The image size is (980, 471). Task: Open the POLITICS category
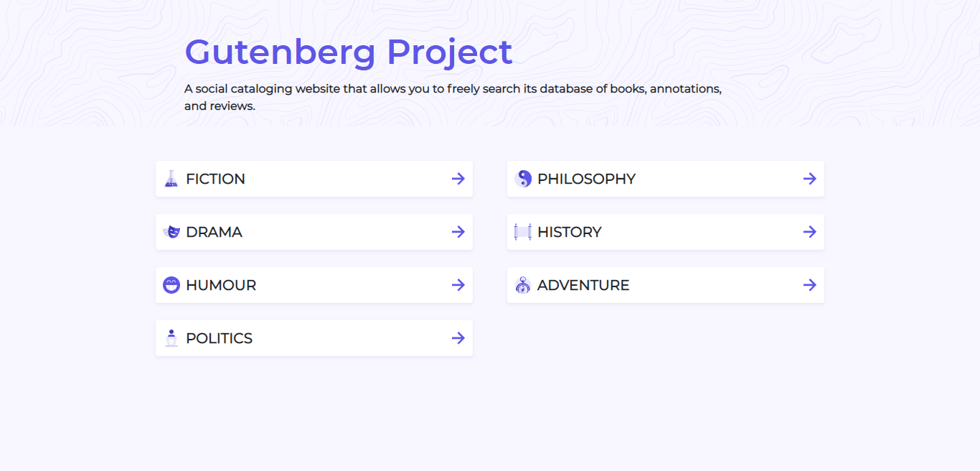(x=314, y=338)
